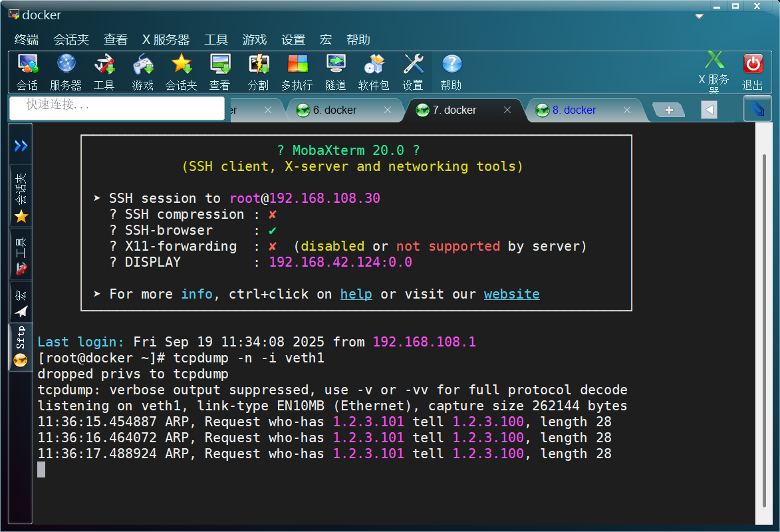Click the X11-forwarding status line
This screenshot has width=780, height=532.
(348, 246)
